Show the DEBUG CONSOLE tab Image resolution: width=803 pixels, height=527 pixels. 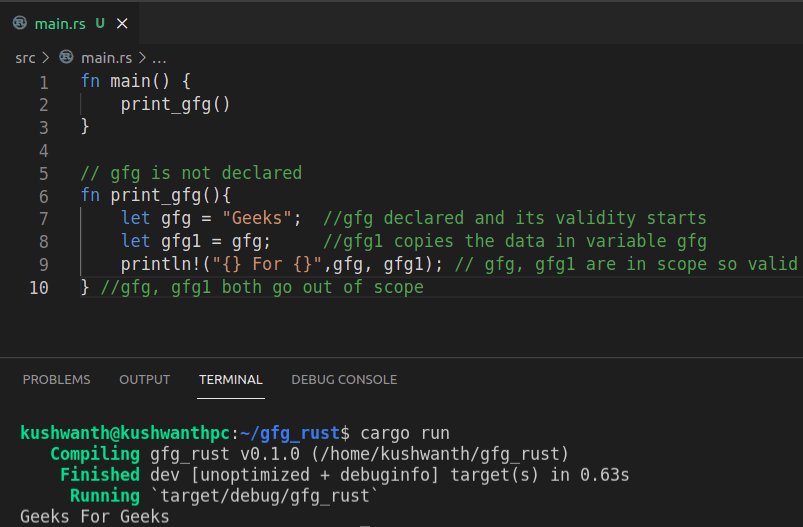pos(344,380)
